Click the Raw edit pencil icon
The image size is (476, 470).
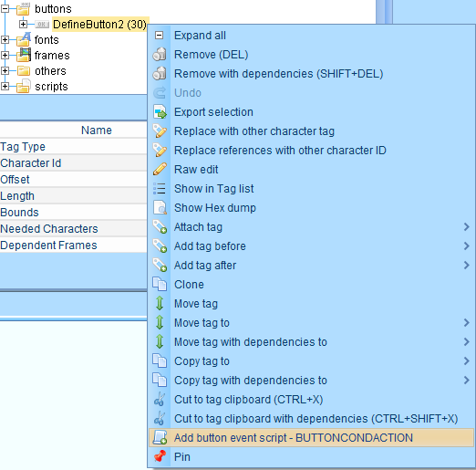160,170
